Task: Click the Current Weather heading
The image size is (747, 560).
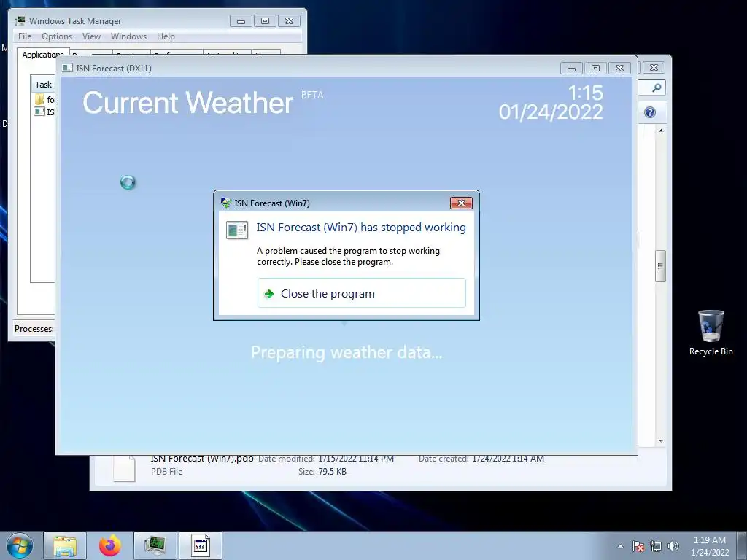Action: [187, 103]
